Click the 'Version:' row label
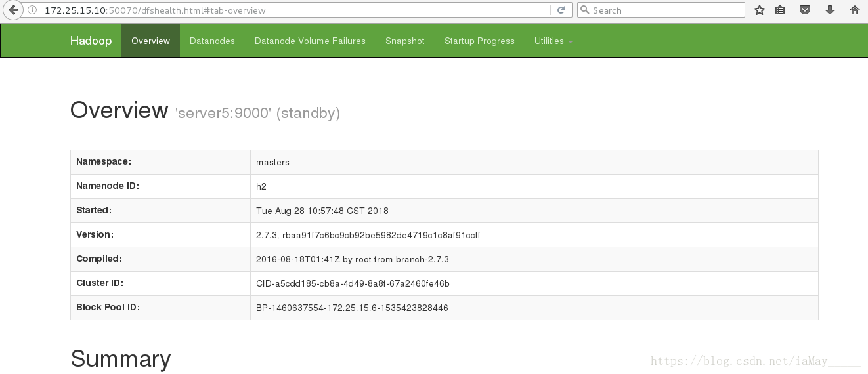868x374 pixels. click(95, 234)
